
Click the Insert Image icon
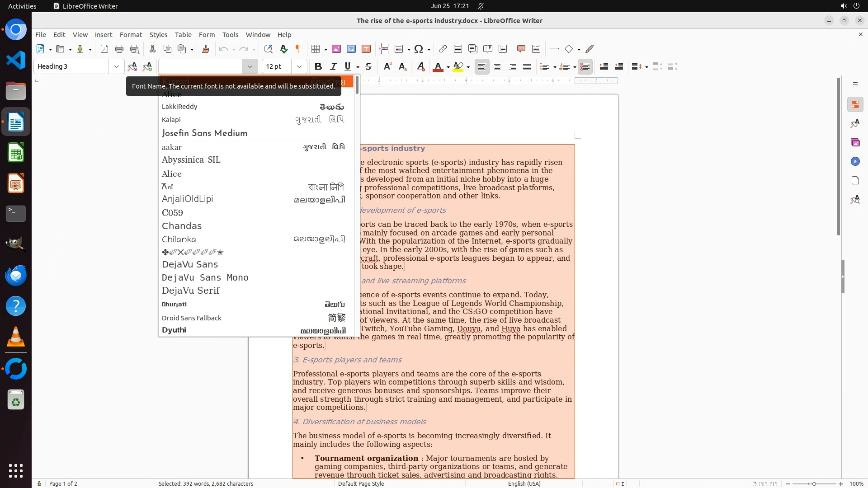tap(336, 49)
